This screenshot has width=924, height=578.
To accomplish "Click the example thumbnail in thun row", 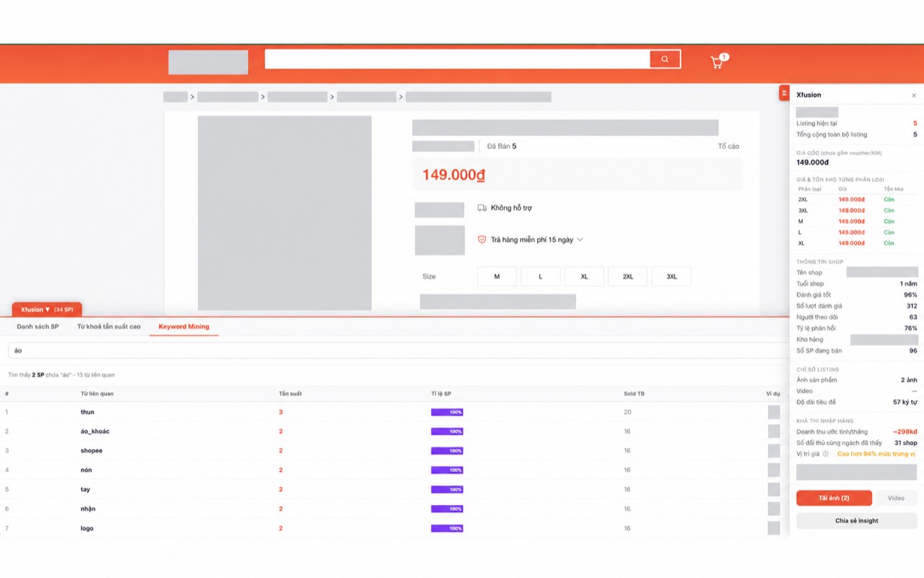I will click(774, 412).
